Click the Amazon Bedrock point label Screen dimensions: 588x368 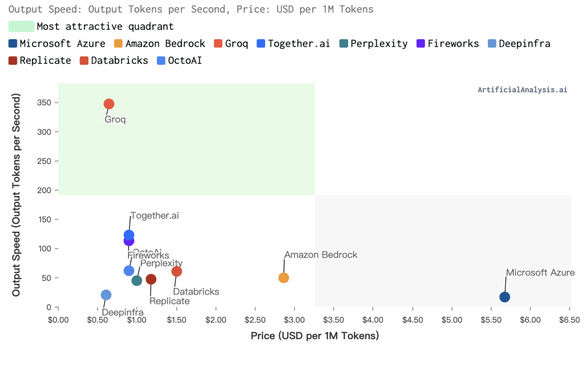[x=321, y=255]
